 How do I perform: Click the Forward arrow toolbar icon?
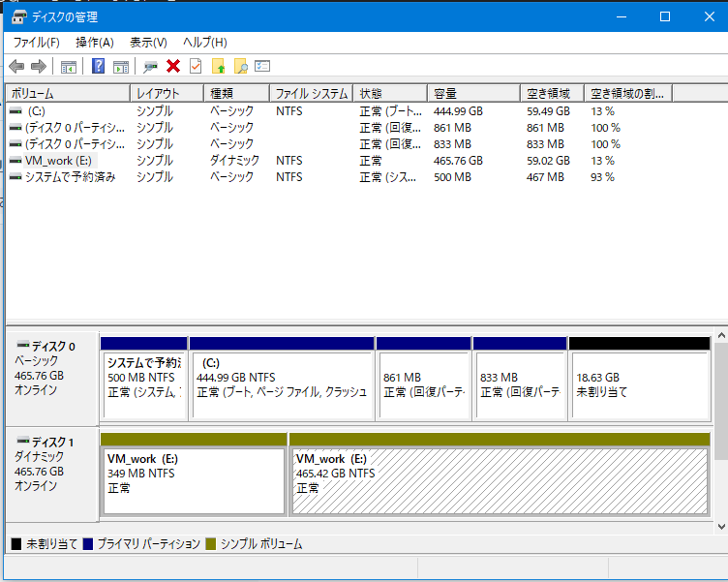click(x=39, y=67)
